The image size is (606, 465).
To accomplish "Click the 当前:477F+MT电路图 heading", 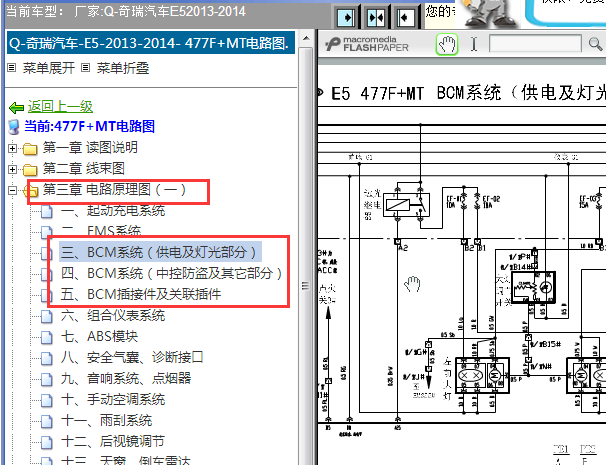I will [x=90, y=126].
